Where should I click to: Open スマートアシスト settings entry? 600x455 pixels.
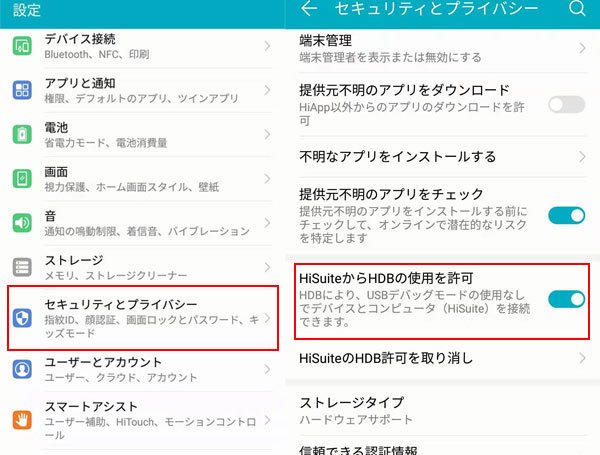142,421
